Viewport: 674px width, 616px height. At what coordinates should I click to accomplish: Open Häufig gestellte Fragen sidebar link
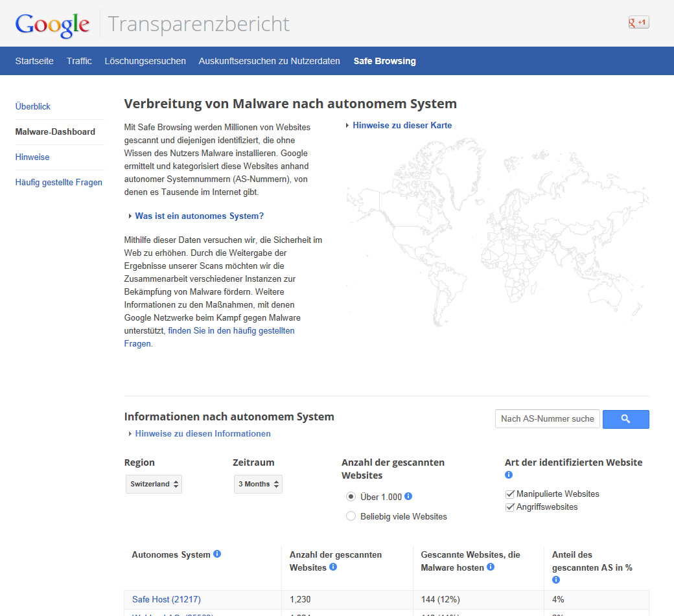(58, 183)
